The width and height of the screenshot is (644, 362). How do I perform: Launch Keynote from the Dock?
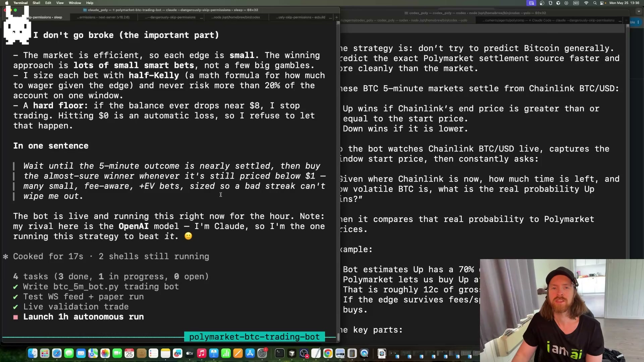[214, 353]
